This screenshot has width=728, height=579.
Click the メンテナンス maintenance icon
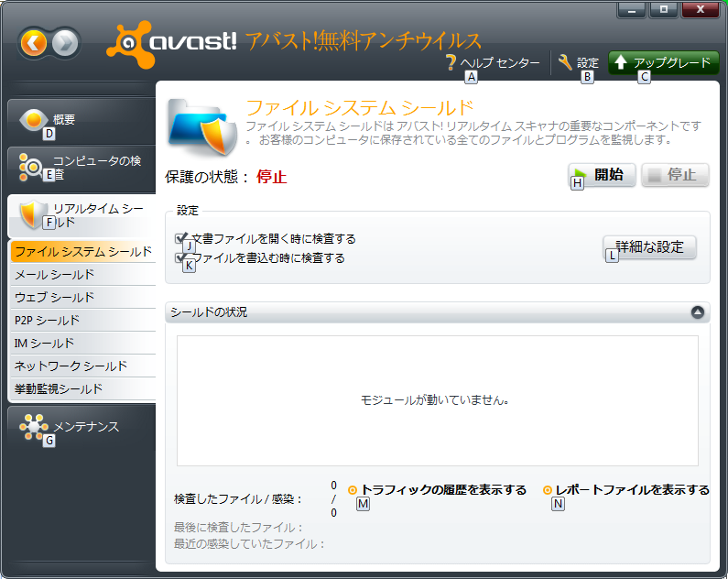pyautogui.click(x=33, y=426)
